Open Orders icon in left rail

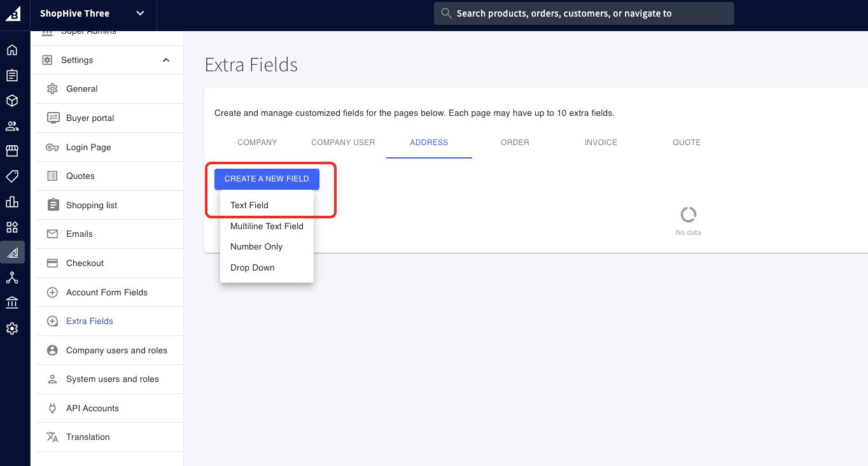click(12, 76)
